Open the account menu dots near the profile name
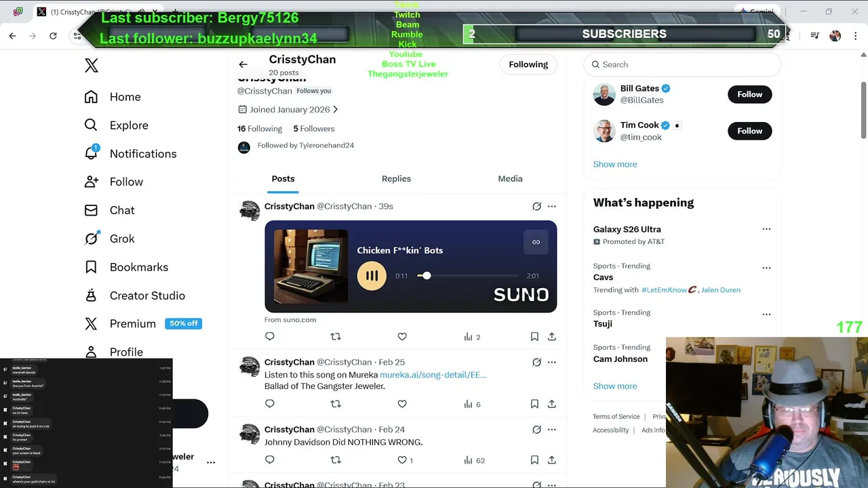 tap(211, 462)
